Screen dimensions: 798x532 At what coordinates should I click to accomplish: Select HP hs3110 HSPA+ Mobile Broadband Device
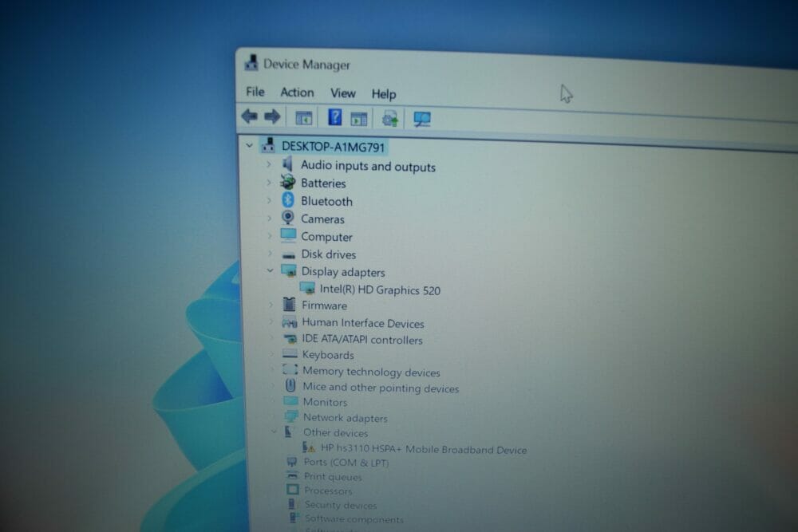pyautogui.click(x=424, y=450)
